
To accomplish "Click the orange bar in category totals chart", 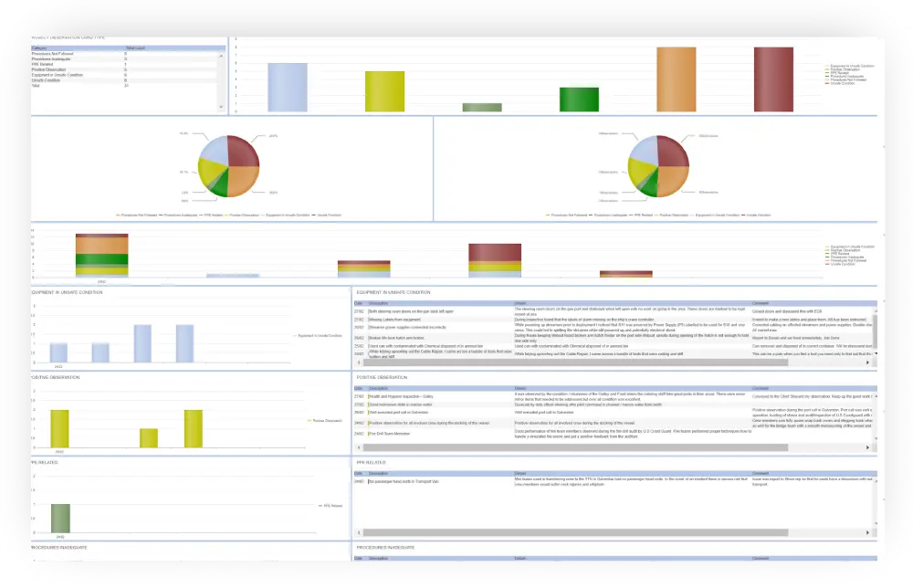I will point(677,79).
